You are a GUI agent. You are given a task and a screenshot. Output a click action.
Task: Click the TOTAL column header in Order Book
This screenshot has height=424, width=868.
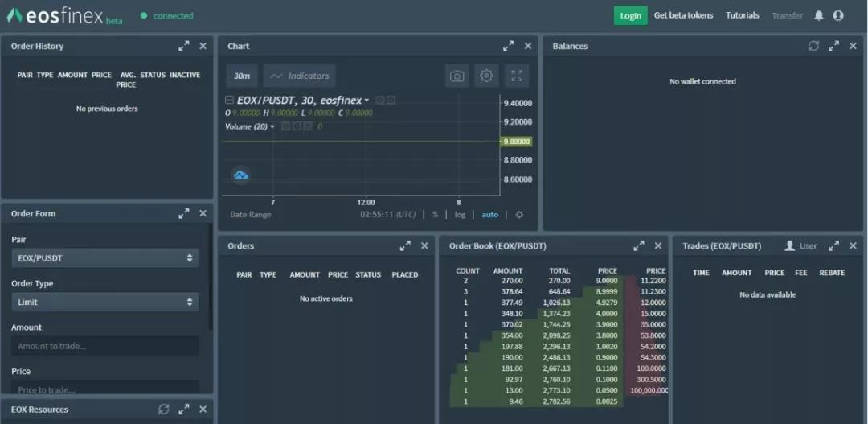point(559,271)
